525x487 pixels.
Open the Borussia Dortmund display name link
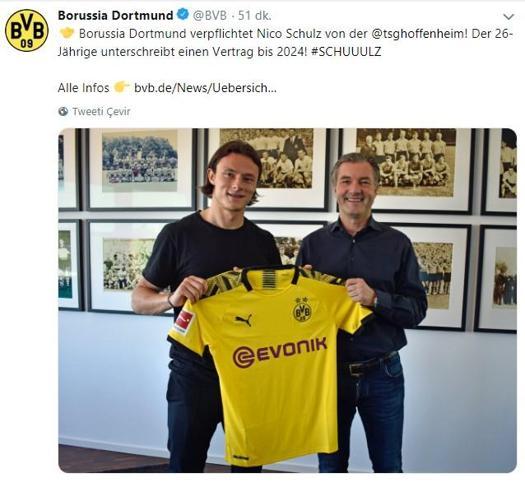pos(116,15)
